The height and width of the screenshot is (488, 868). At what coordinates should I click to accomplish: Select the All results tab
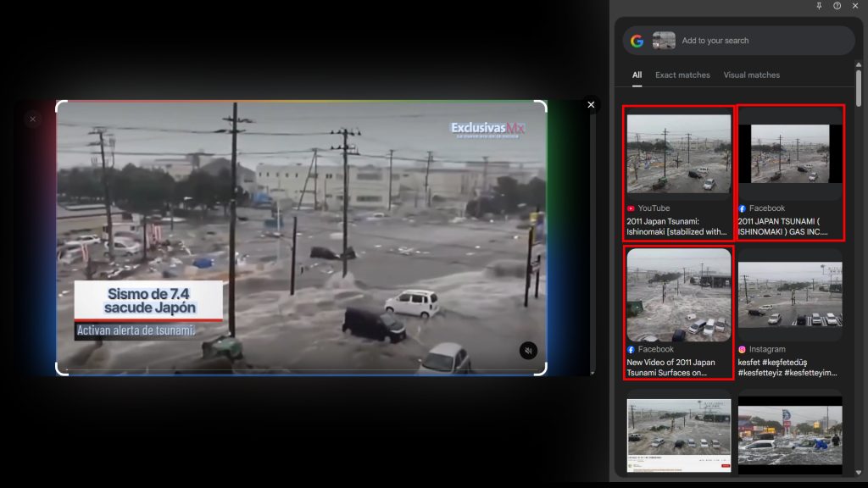[x=637, y=75]
